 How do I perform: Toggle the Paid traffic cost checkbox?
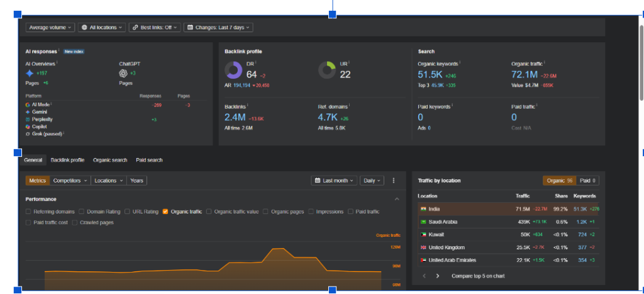(x=28, y=222)
